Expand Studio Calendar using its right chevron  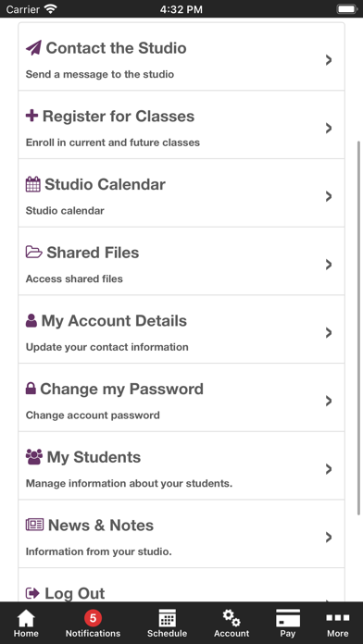[x=329, y=196]
